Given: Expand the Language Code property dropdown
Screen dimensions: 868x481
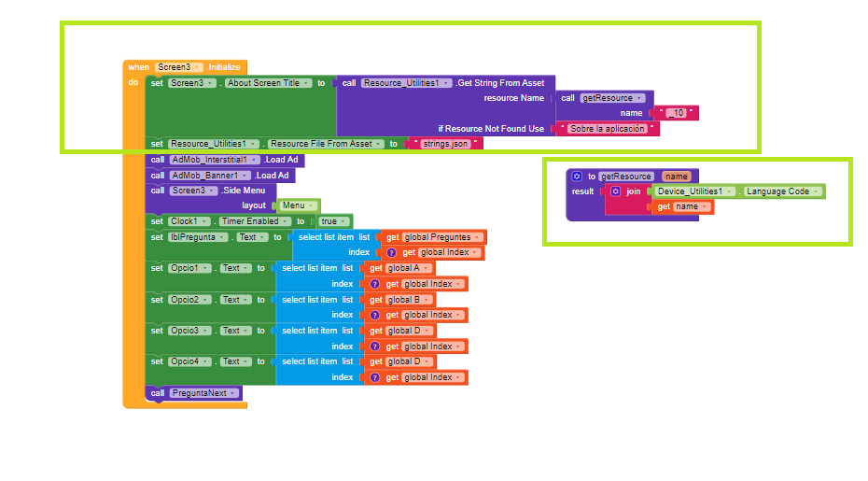Looking at the screenshot, I should [x=782, y=191].
